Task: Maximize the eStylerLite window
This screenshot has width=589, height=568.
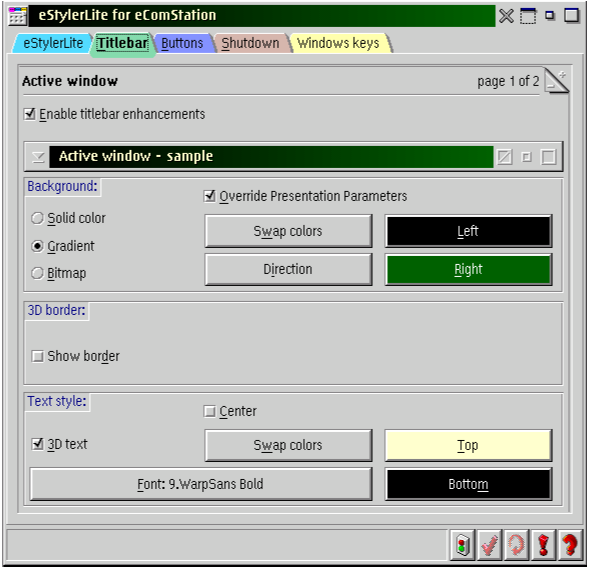Action: pos(572,16)
